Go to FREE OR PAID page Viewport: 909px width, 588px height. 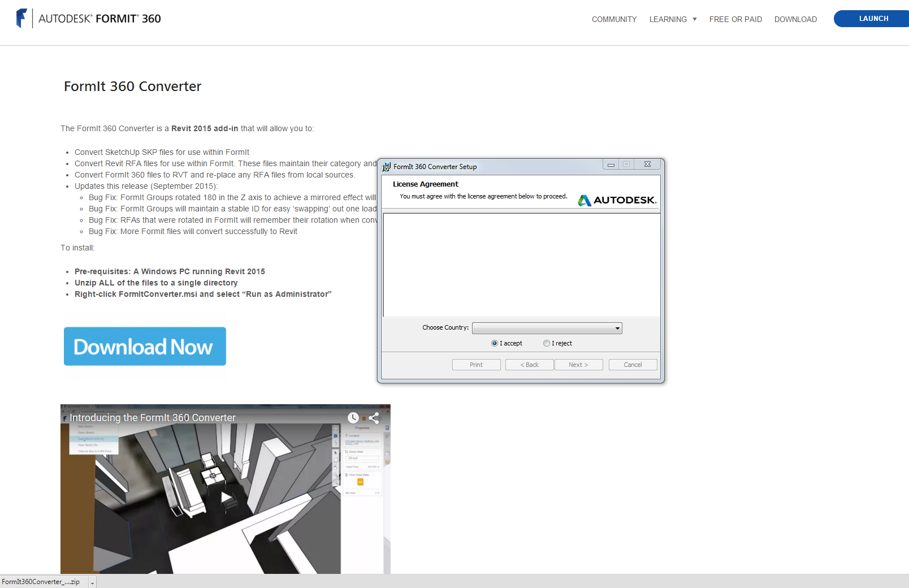735,19
